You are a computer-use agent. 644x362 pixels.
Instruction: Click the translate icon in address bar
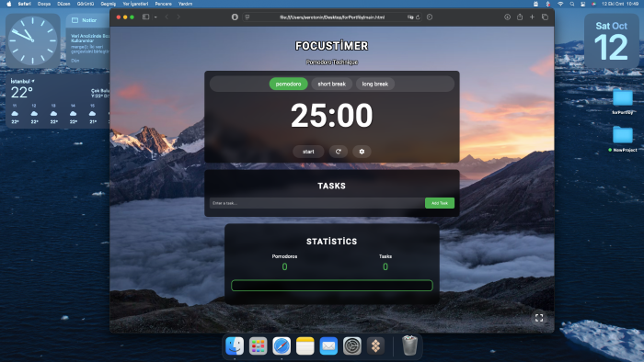(410, 17)
